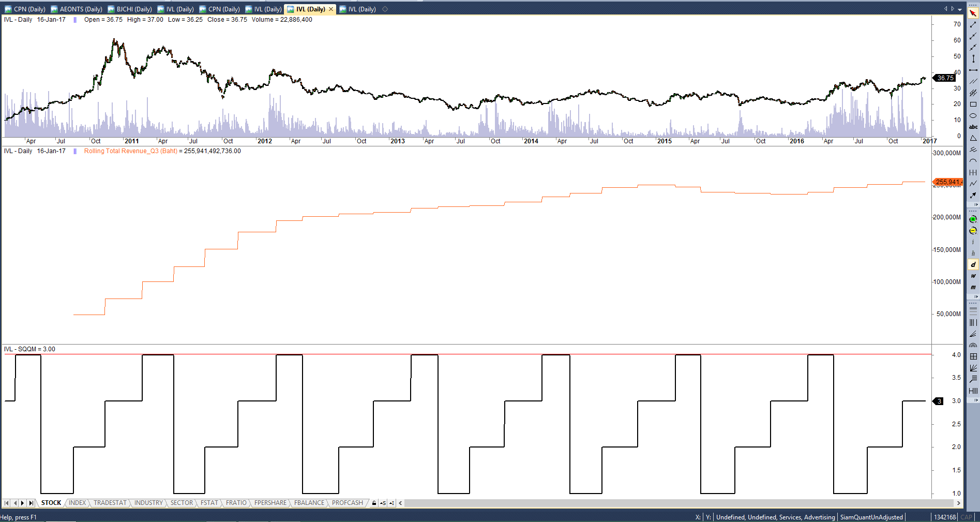This screenshot has width=980, height=522.
Task: Click the yellow zoom out icon
Action: coord(973,231)
